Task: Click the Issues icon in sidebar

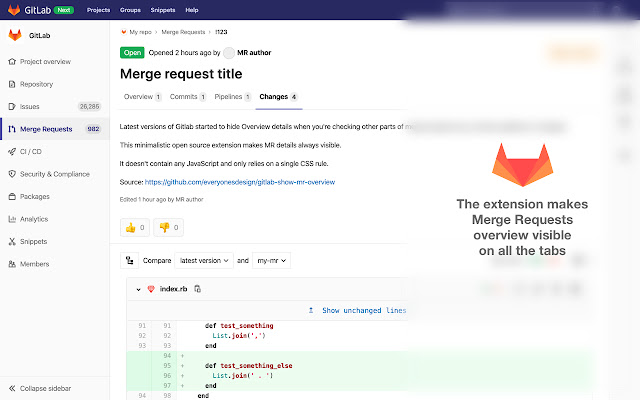Action: pyautogui.click(x=12, y=107)
